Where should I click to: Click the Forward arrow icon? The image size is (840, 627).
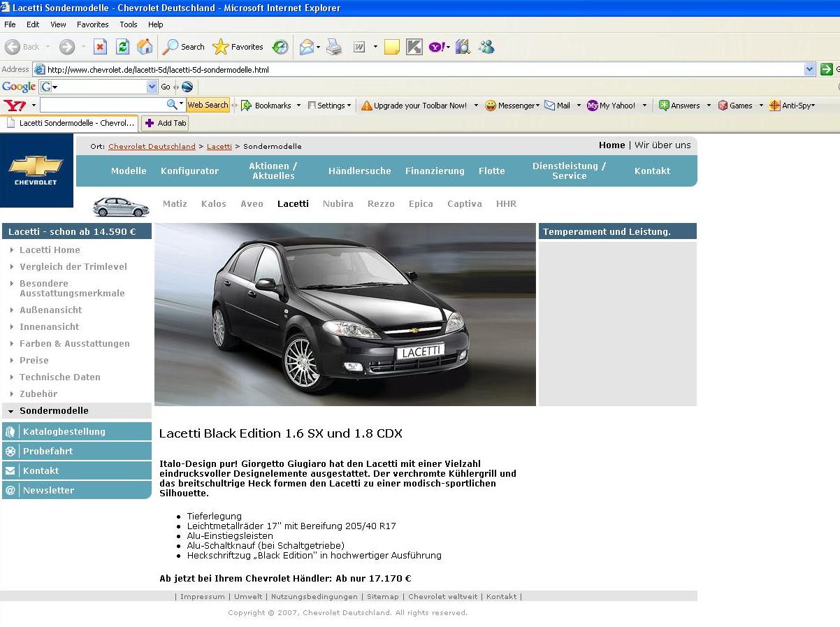coord(67,47)
